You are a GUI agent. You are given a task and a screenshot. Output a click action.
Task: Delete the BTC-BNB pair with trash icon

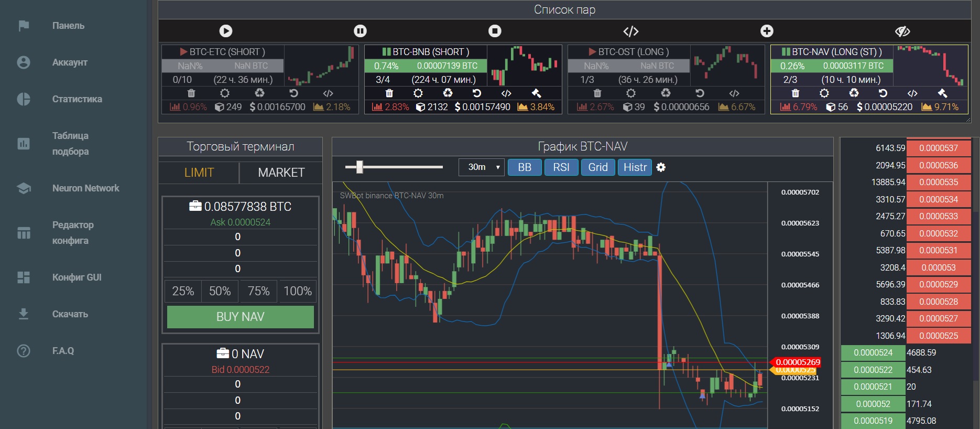389,93
